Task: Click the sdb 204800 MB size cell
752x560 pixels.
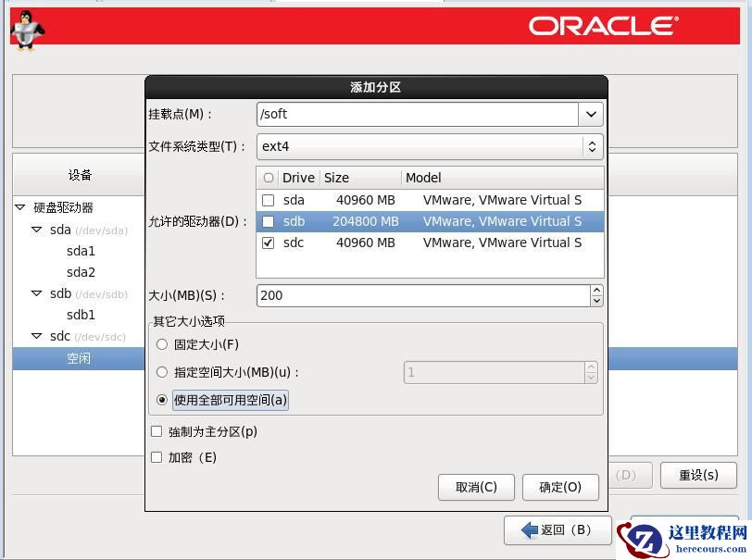Action: pyautogui.click(x=366, y=221)
